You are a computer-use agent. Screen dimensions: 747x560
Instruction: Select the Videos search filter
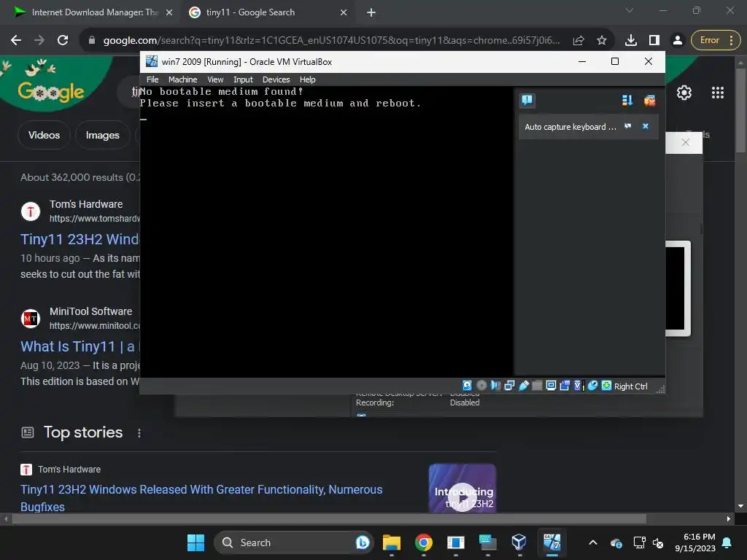click(x=44, y=135)
